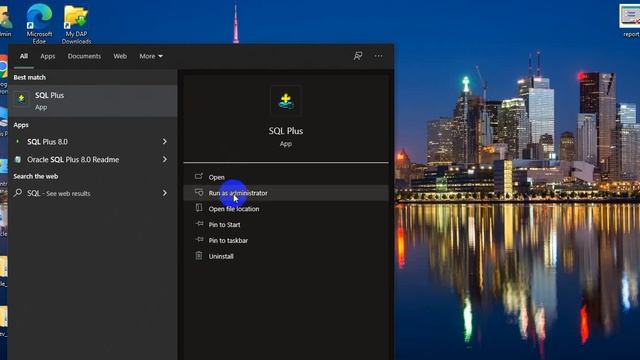
Task: Choose Open file location
Action: (286, 209)
